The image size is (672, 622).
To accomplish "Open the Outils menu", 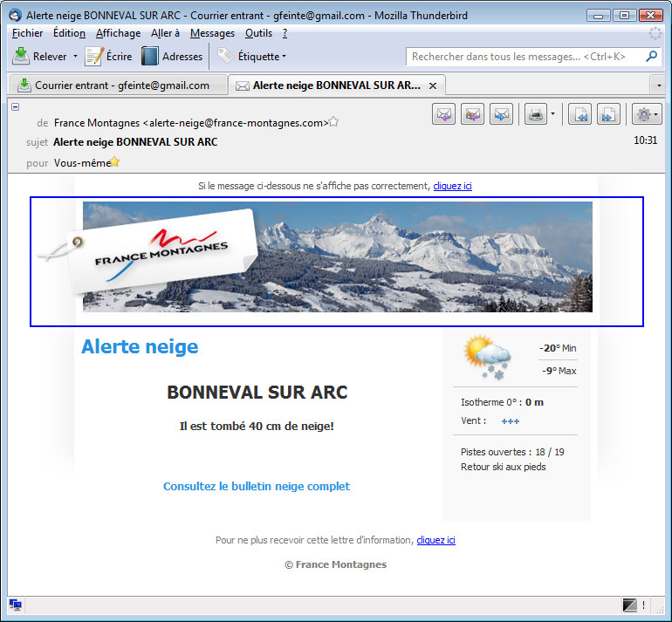I will [x=258, y=33].
